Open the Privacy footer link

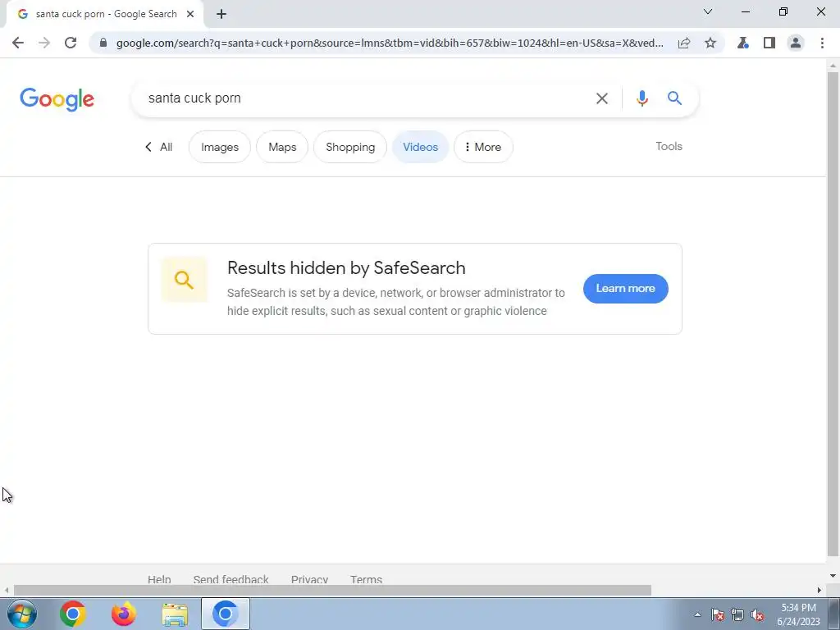point(309,580)
